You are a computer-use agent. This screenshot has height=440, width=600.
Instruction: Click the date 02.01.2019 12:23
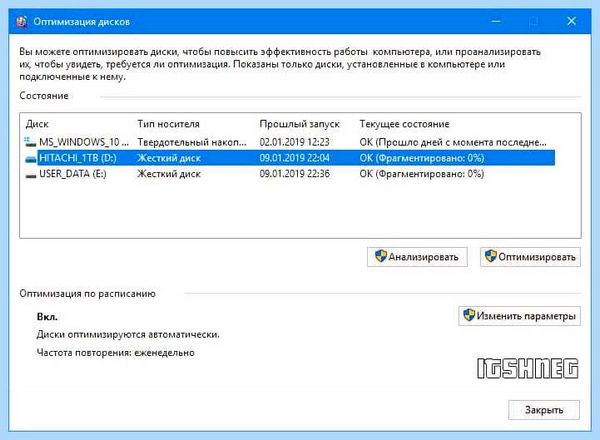294,142
